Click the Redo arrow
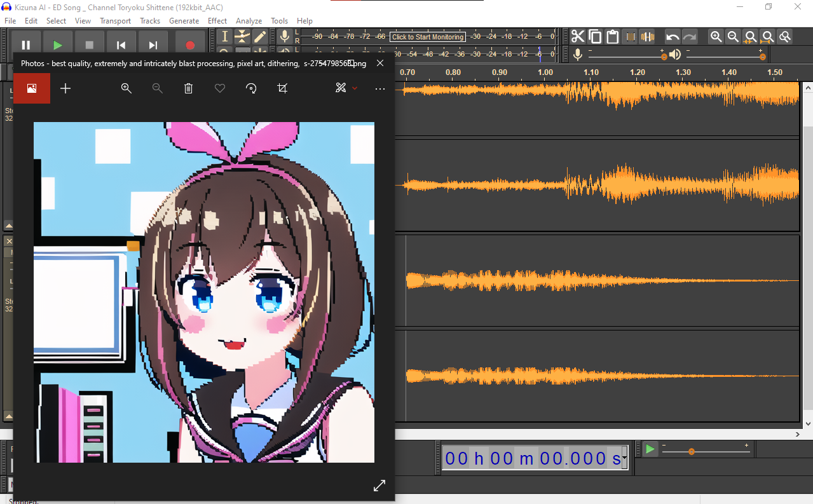The height and width of the screenshot is (504, 813). pos(690,36)
